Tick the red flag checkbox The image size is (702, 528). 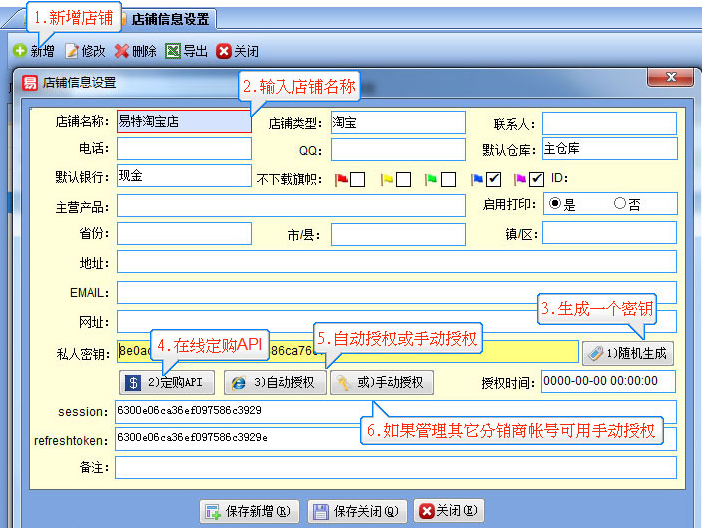click(x=357, y=180)
